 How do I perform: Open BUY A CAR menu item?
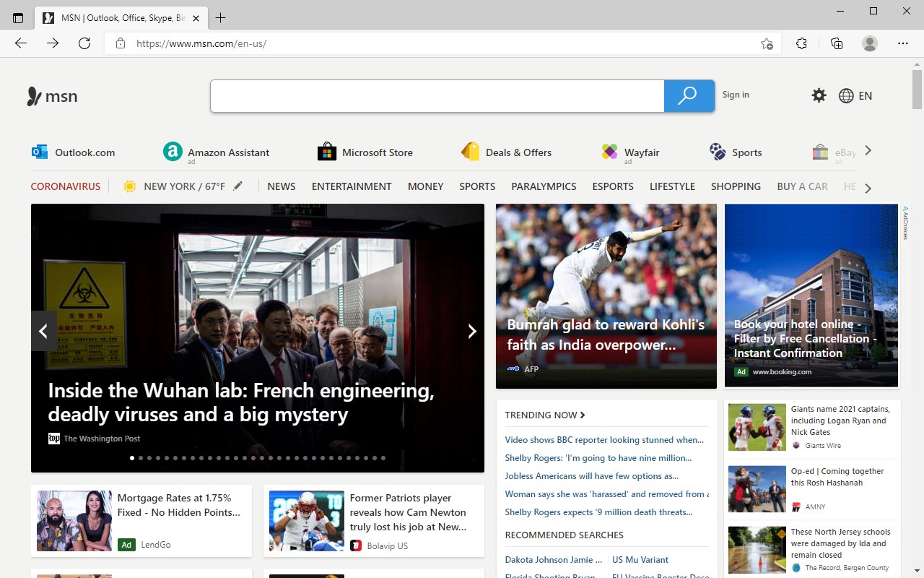(x=802, y=186)
